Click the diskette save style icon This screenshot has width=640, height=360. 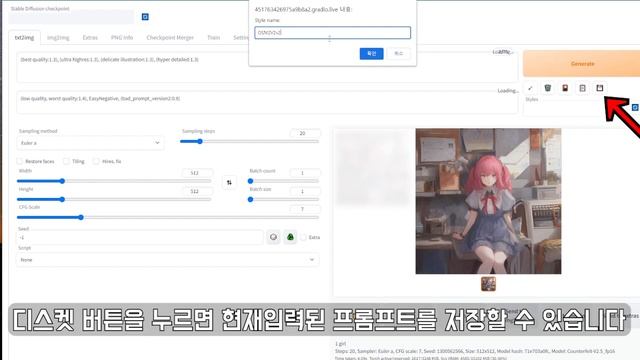600,88
